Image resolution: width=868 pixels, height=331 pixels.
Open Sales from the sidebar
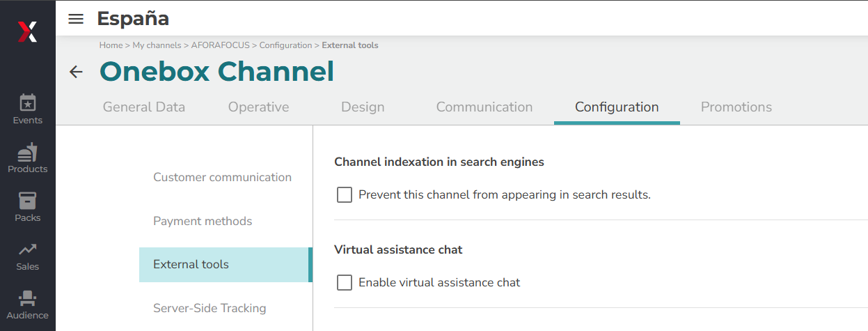click(28, 256)
